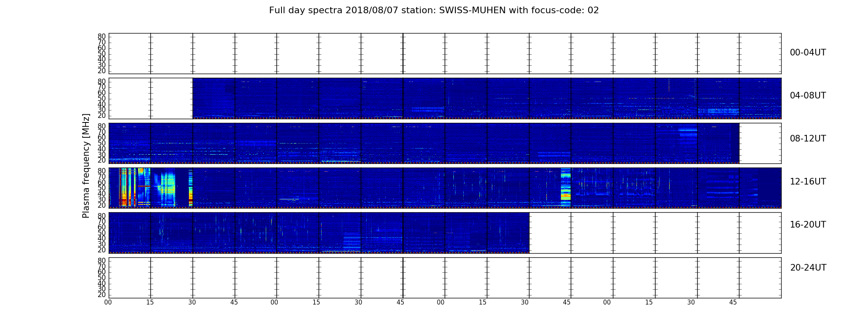
Task: Select the '04-08UT' panel label
Action: coord(808,96)
